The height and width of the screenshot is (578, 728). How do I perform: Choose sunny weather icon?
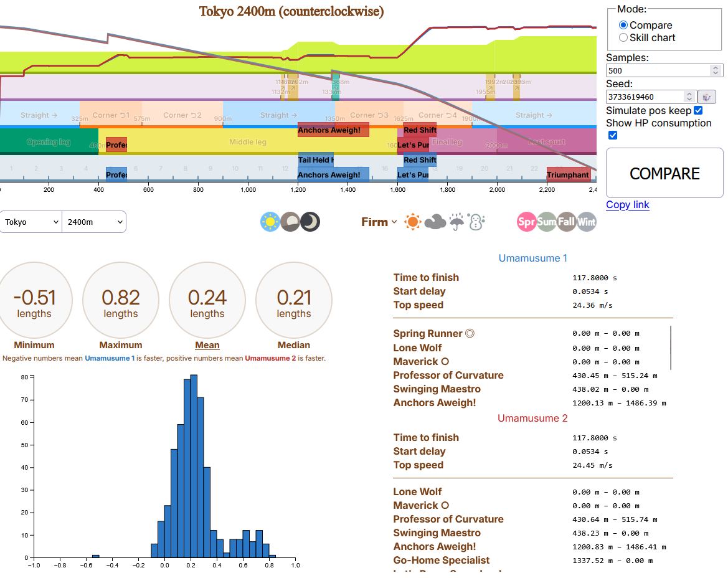click(x=413, y=222)
